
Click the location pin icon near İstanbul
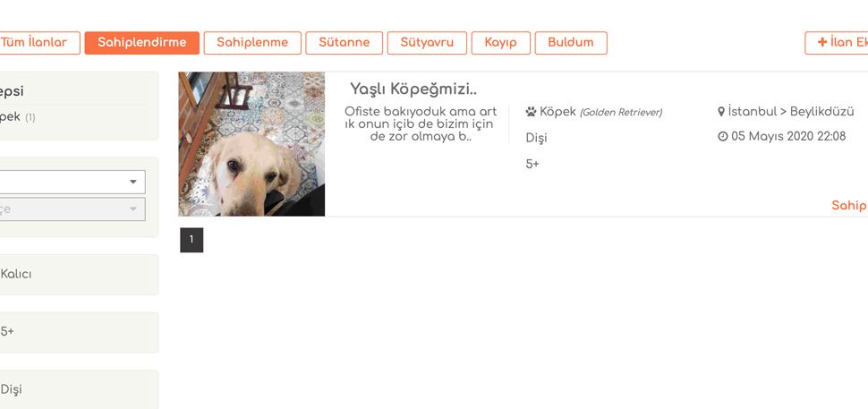[720, 112]
